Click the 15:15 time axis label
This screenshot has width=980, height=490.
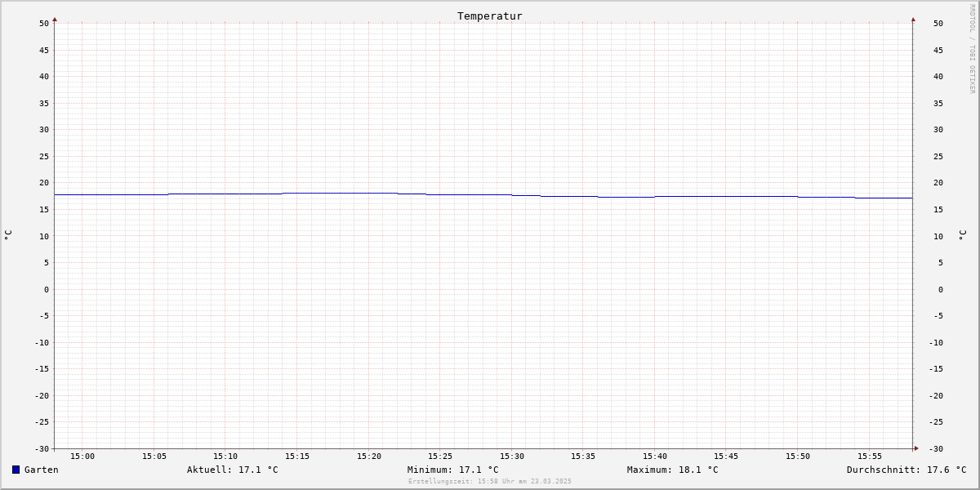coord(297,456)
